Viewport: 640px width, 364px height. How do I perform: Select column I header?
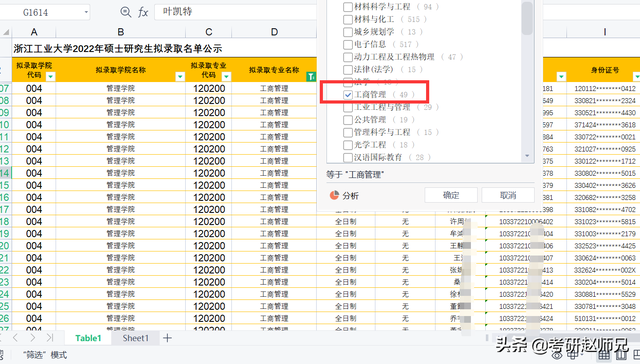pos(604,32)
